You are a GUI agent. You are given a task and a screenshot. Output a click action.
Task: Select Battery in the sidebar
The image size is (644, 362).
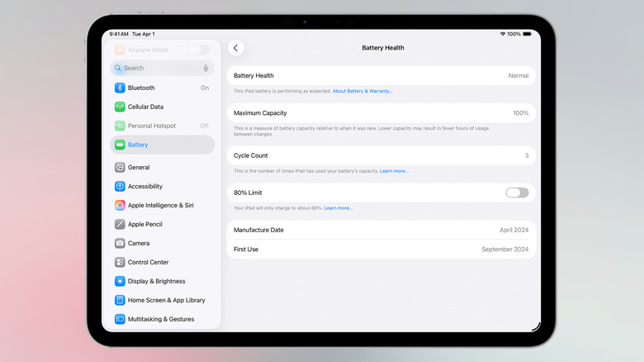(x=162, y=145)
